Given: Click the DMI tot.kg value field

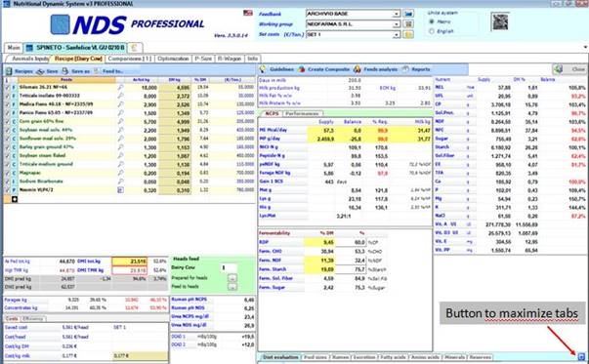Looking at the screenshot, I should pos(129,262).
